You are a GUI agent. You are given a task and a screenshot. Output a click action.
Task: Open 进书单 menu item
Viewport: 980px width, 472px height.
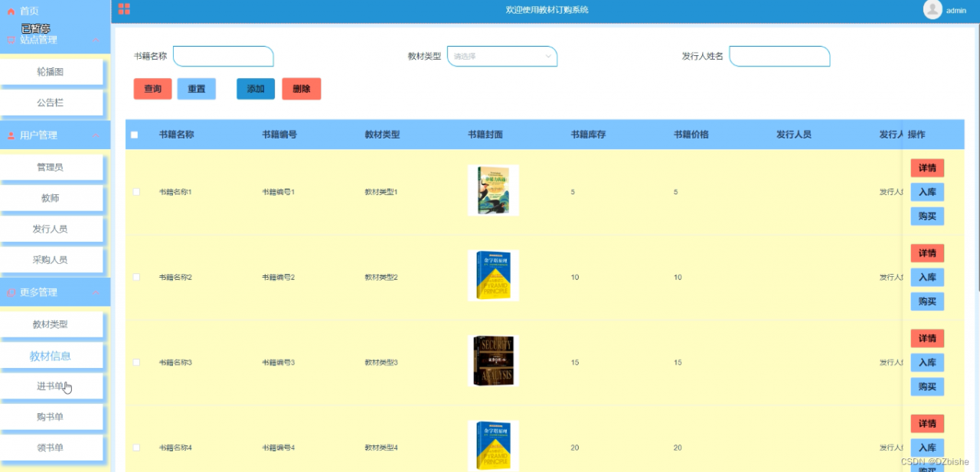pyautogui.click(x=51, y=386)
